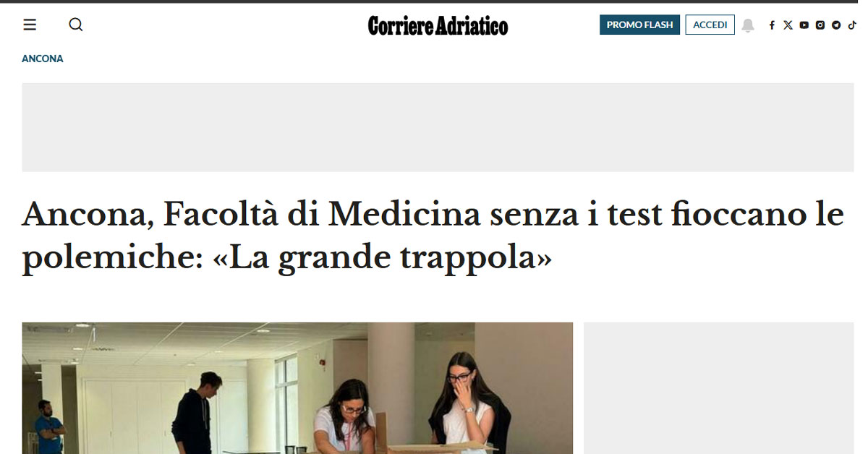Click the top banner ad placeholder
Screen dimensions: 868x454
click(438, 127)
